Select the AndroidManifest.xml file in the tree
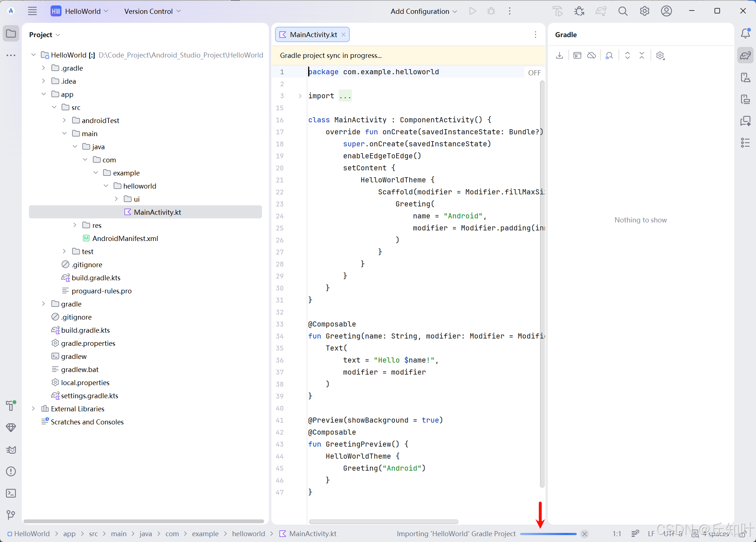Viewport: 756px width, 542px height. 125,238
